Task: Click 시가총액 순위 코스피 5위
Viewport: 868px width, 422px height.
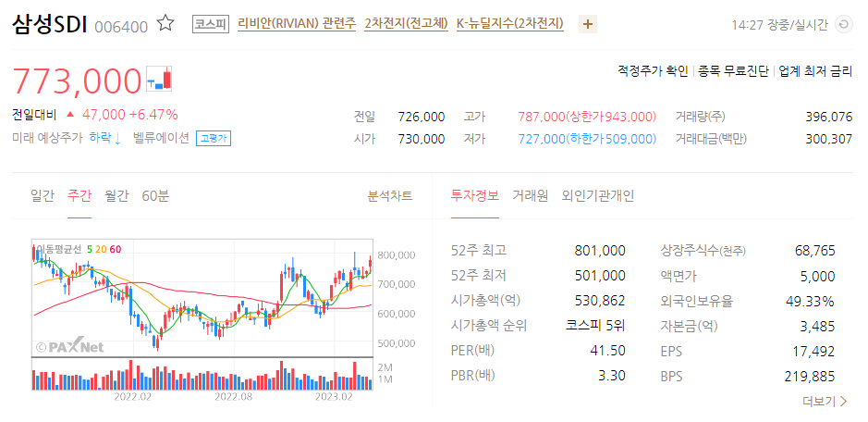Action: 595,326
